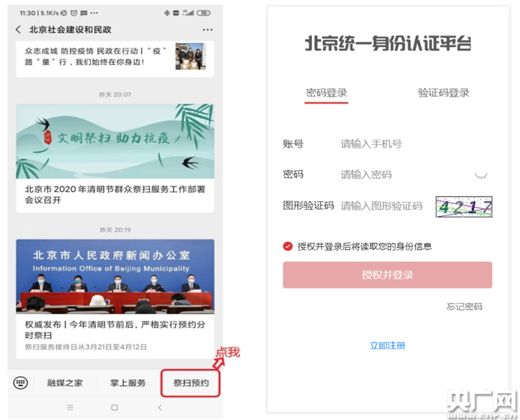The image size is (520, 420).
Task: Toggle password visibility eye icon
Action: pyautogui.click(x=480, y=176)
